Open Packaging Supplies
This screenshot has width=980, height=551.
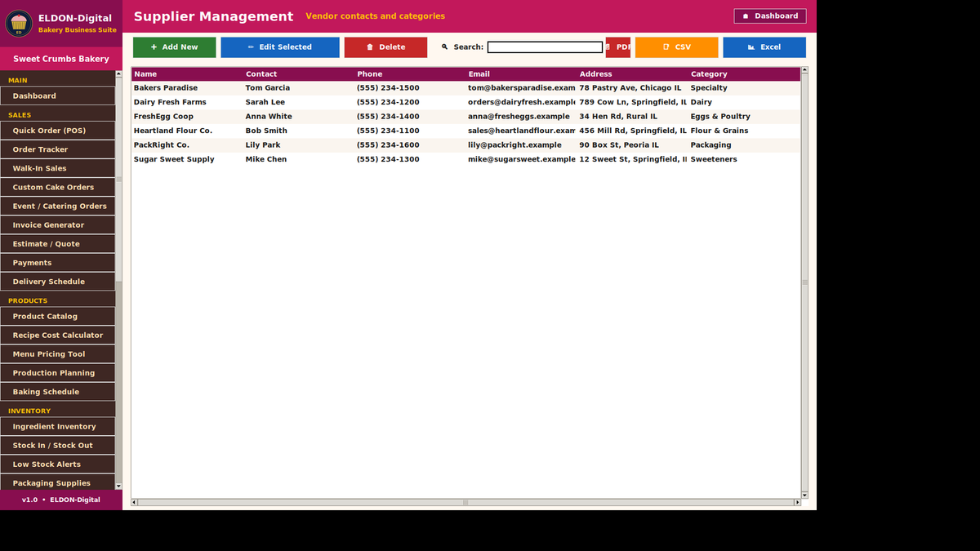pos(57,483)
